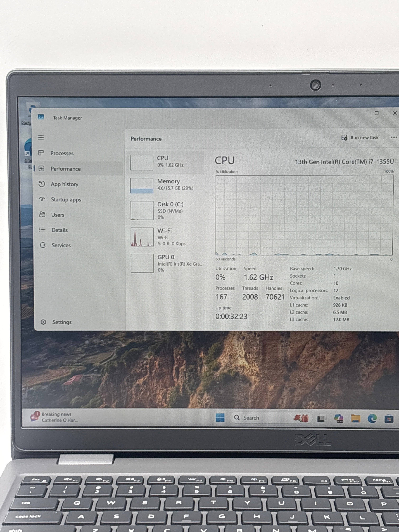This screenshot has width=399, height=532.
Task: Click the Virtualization Enabled value
Action: click(341, 298)
